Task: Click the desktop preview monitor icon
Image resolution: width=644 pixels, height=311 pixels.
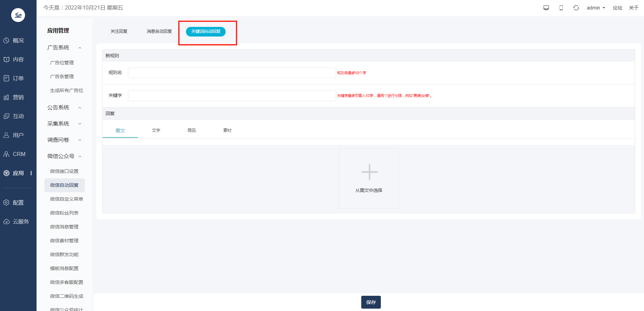Action: point(546,8)
